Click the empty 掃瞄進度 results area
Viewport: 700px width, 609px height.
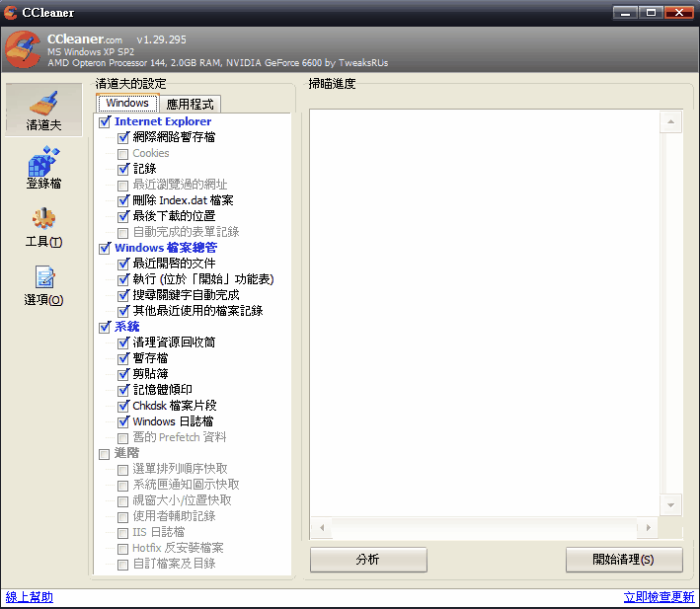[485, 313]
